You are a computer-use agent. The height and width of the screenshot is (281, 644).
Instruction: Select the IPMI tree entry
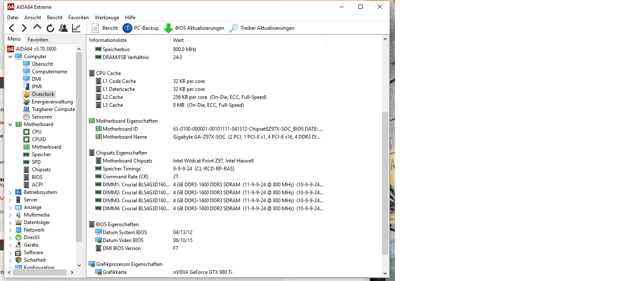[x=37, y=87]
